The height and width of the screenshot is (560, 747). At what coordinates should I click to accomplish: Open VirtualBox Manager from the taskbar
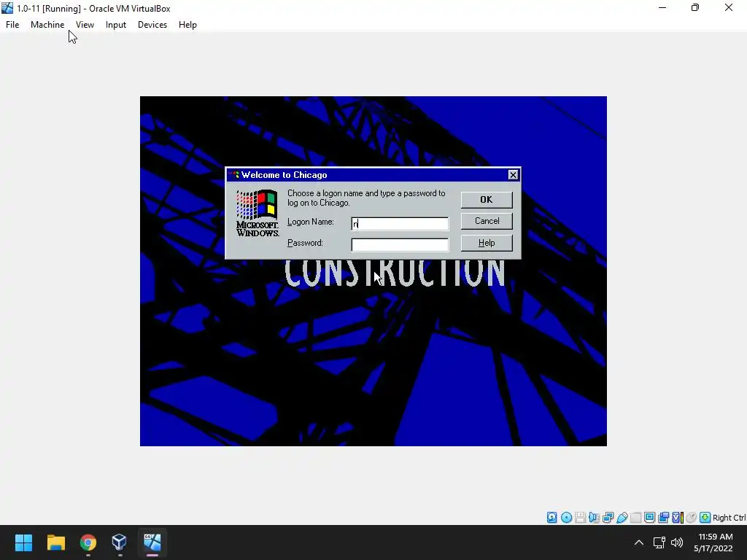click(x=120, y=542)
